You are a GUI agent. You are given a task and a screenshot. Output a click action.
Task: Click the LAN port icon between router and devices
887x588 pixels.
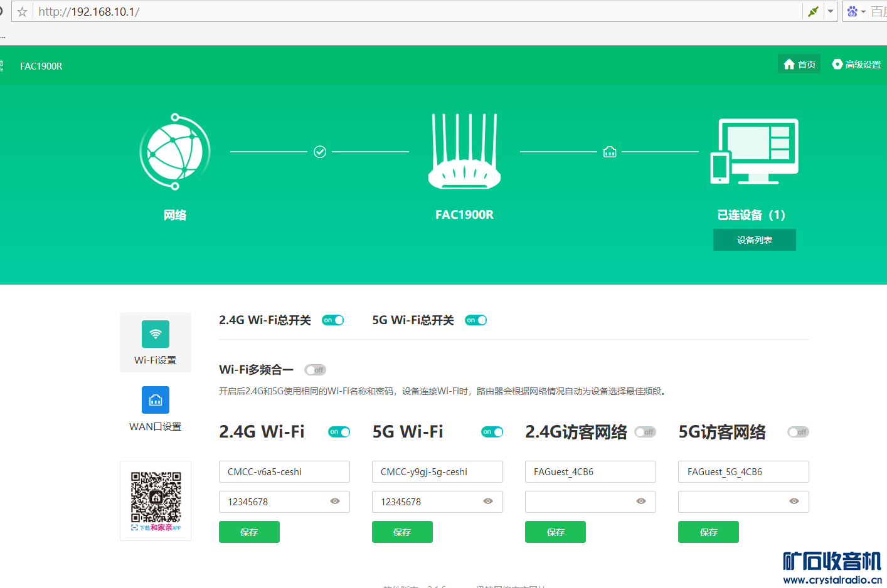(x=610, y=152)
